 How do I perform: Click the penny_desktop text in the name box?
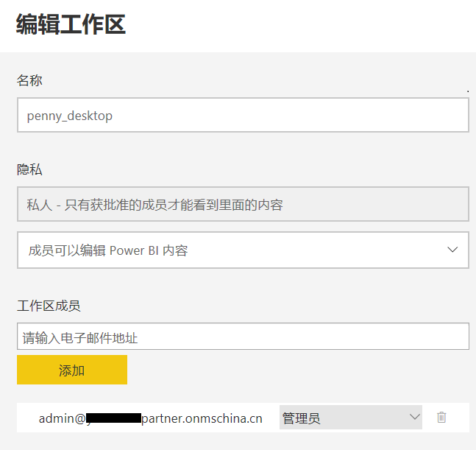point(69,116)
